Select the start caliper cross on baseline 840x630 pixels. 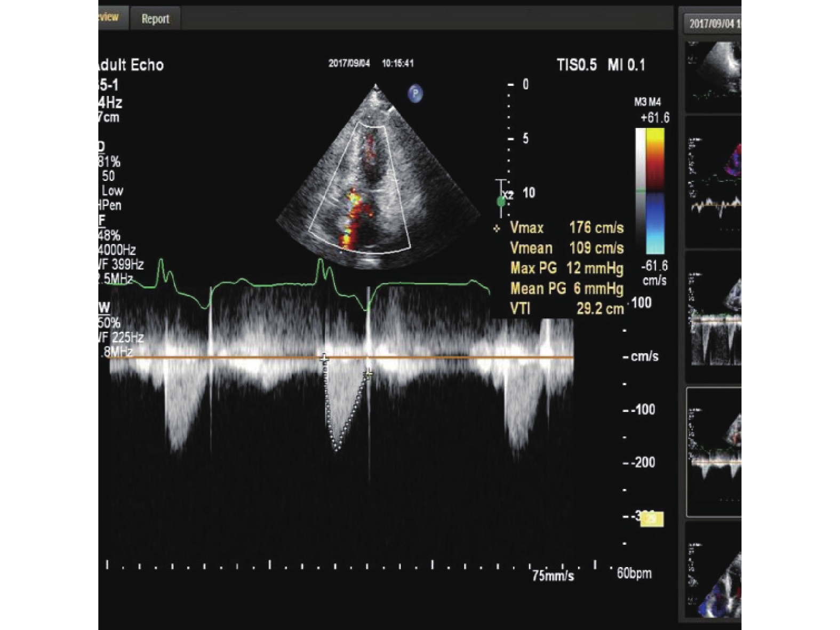coord(324,359)
